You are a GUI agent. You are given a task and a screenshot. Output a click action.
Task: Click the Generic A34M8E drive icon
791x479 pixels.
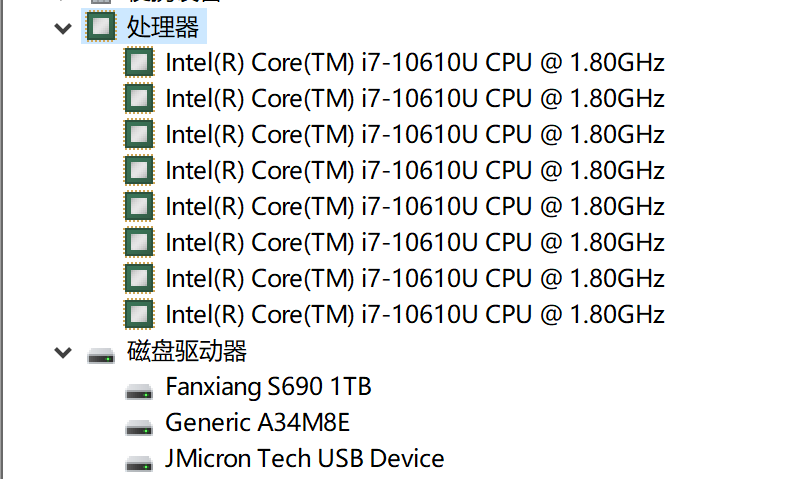(x=139, y=425)
